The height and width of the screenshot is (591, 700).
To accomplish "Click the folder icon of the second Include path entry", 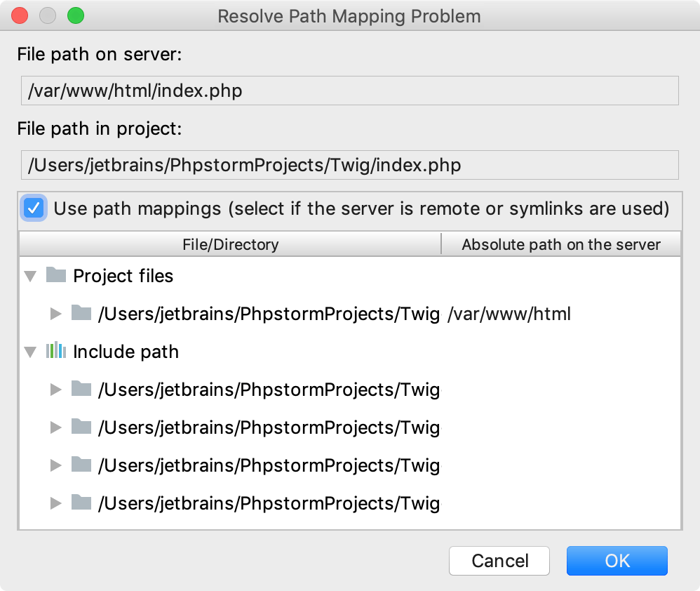I will pyautogui.click(x=81, y=427).
